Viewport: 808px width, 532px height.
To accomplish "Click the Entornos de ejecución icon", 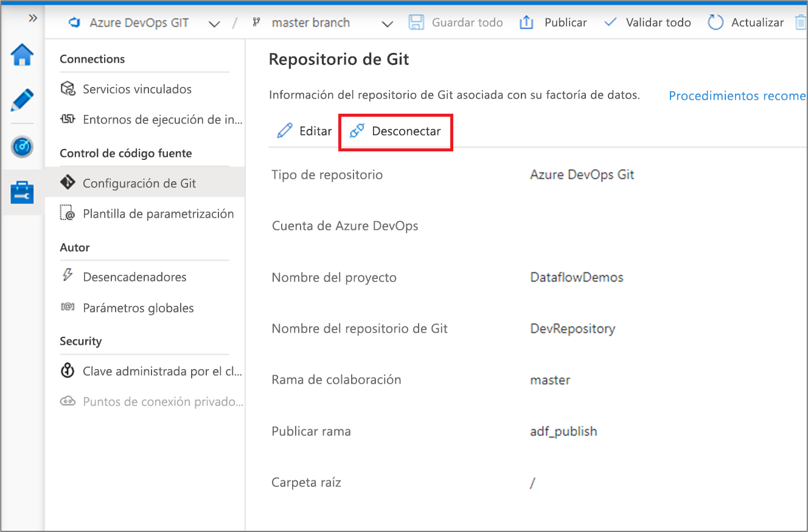I will pyautogui.click(x=68, y=119).
